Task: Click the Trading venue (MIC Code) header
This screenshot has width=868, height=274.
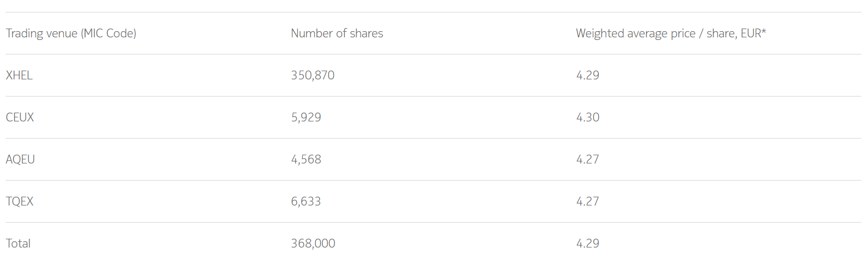Action: click(71, 33)
